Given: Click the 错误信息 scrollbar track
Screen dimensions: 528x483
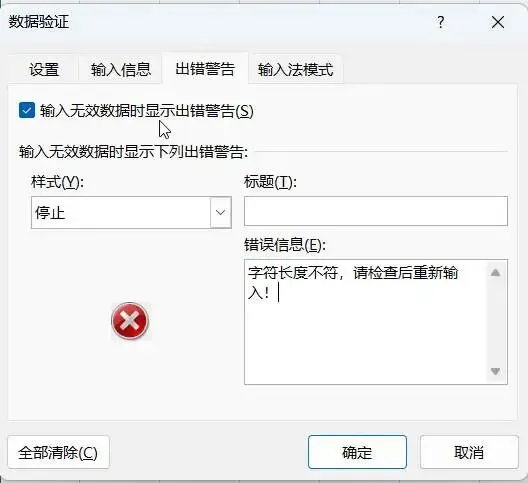Looking at the screenshot, I should 495,322.
